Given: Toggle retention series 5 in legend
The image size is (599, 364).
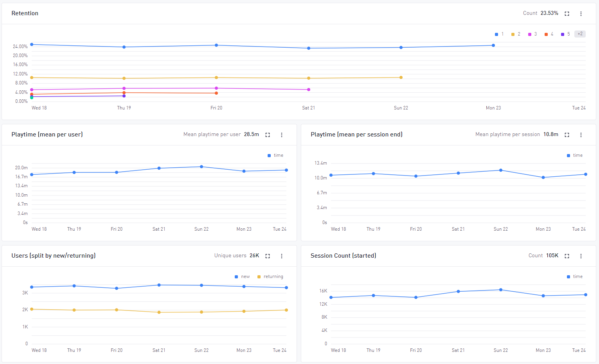Looking at the screenshot, I should pyautogui.click(x=565, y=34).
